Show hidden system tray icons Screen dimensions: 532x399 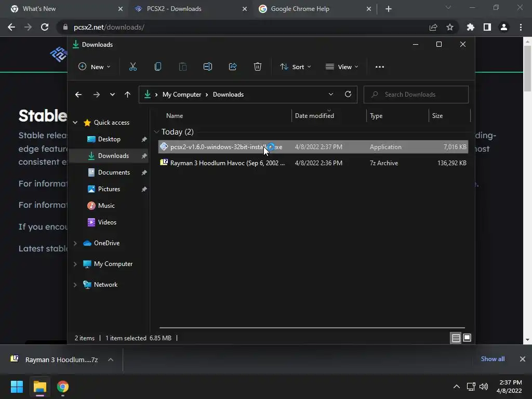pos(457,387)
